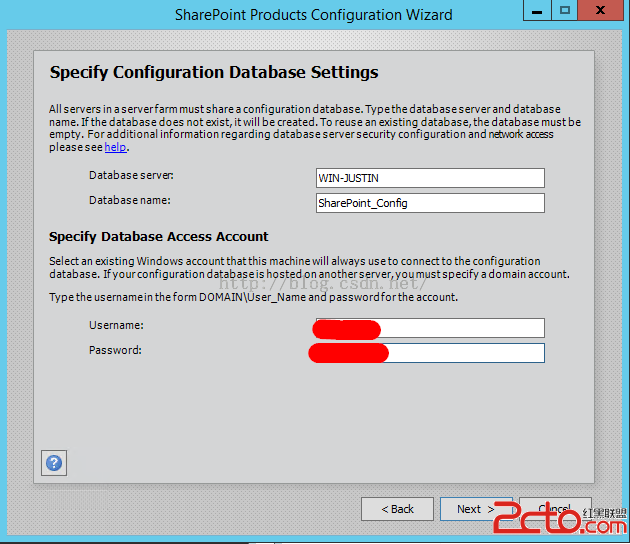Click heading 'Specify Database Access Account'
Screen dimensions: 630x544
click(159, 237)
